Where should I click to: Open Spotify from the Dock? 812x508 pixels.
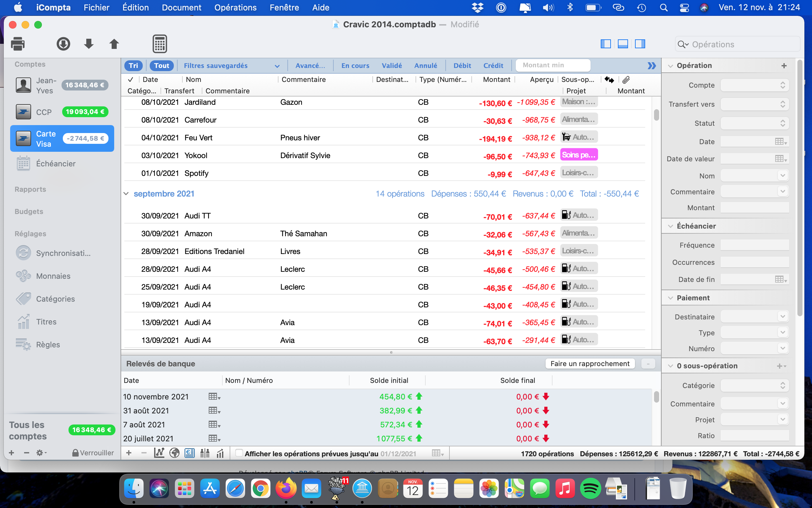click(x=590, y=489)
